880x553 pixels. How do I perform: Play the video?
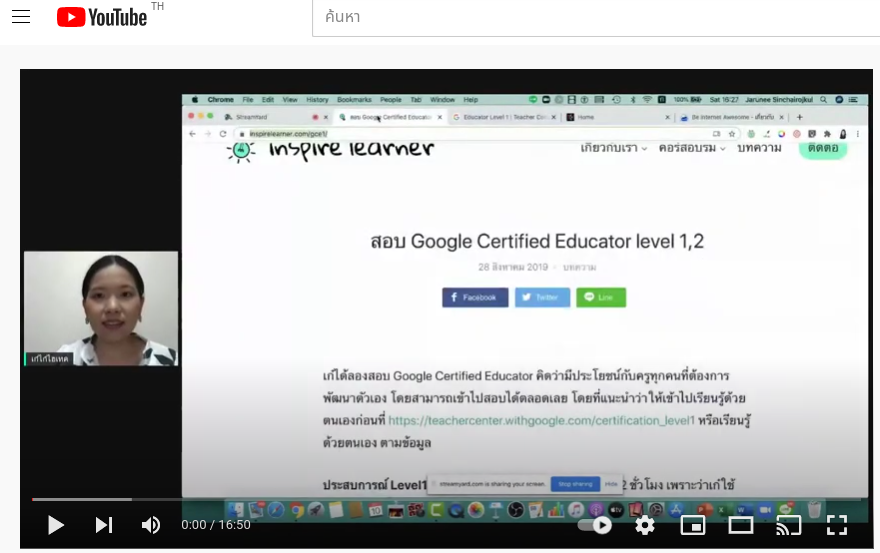(x=56, y=525)
